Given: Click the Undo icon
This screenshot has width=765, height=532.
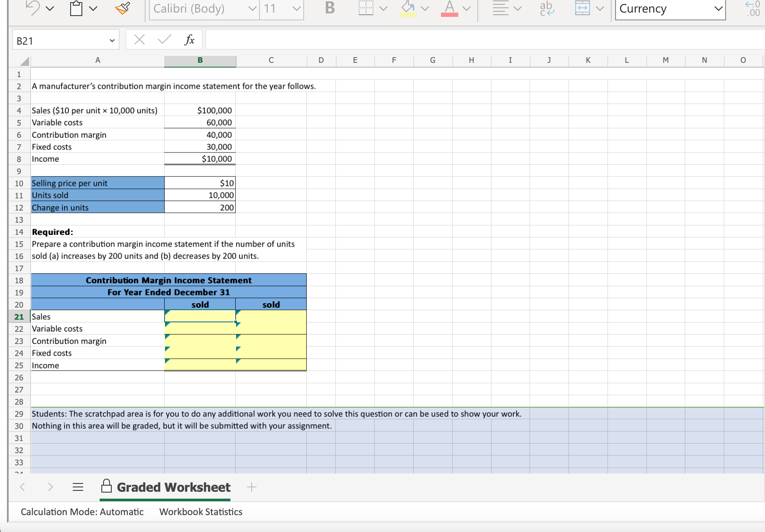Looking at the screenshot, I should [x=32, y=9].
